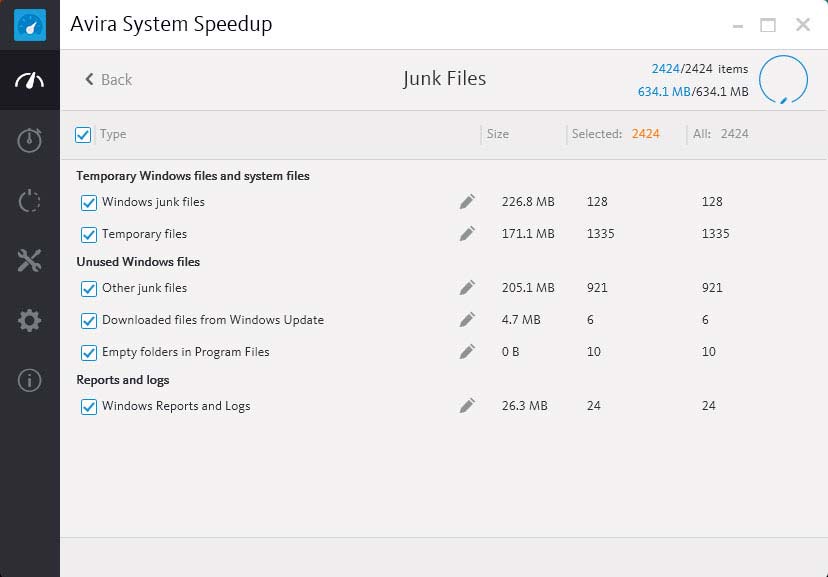Open the power cycle section in sidebar
This screenshot has height=577, width=828.
(x=30, y=201)
